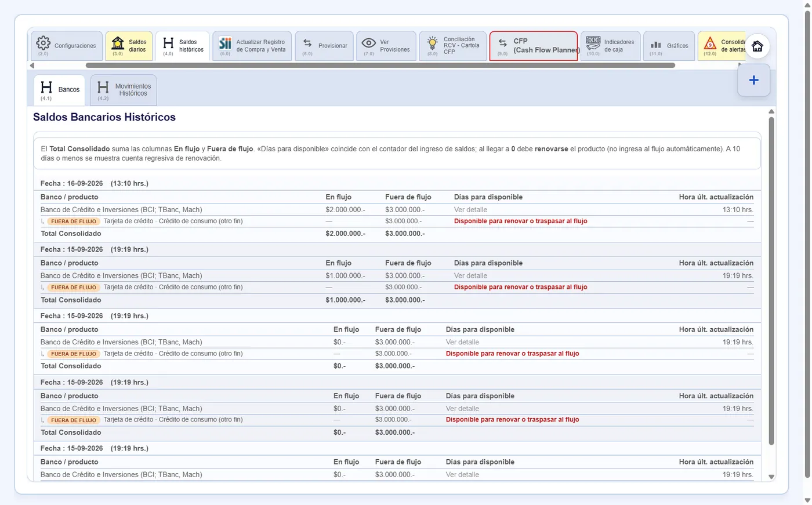Click the 13:10 hrs. update time cell
The height and width of the screenshot is (505, 812).
[x=738, y=210]
